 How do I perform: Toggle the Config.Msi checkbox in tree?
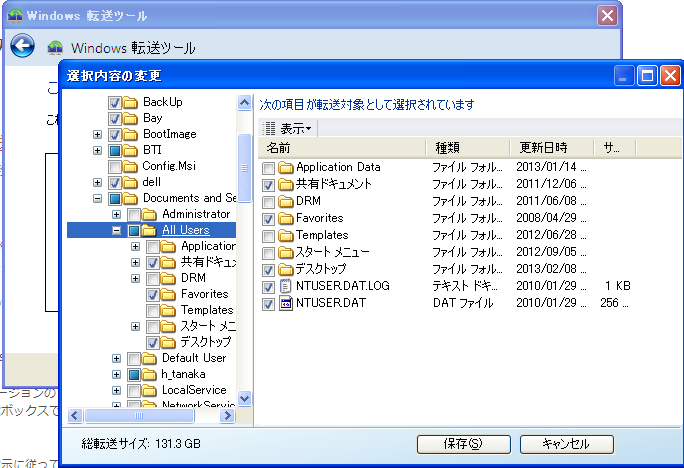[x=115, y=167]
